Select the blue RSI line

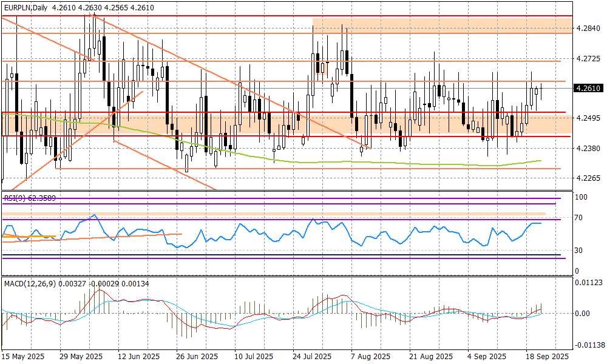coord(271,234)
